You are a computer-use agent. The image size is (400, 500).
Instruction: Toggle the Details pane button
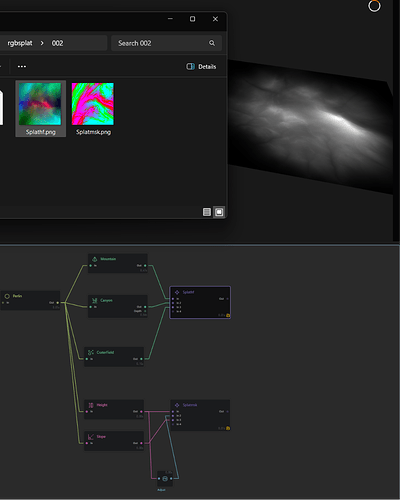(x=201, y=67)
